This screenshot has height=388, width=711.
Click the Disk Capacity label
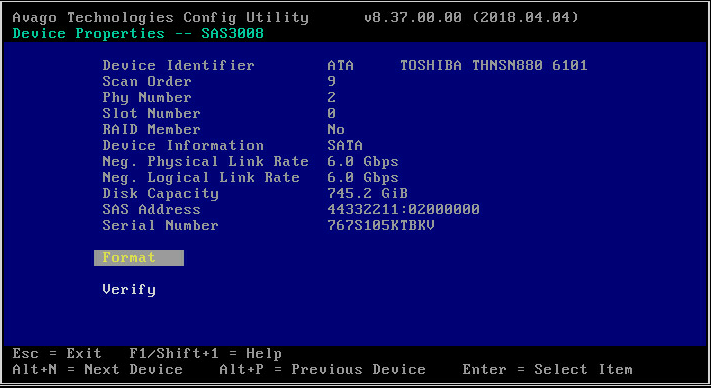click(161, 194)
